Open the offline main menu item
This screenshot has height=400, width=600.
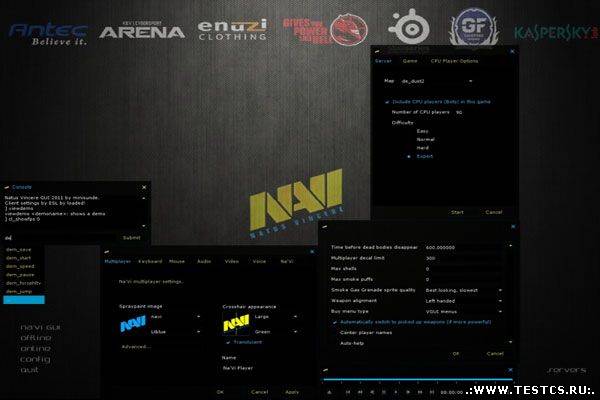point(36,338)
